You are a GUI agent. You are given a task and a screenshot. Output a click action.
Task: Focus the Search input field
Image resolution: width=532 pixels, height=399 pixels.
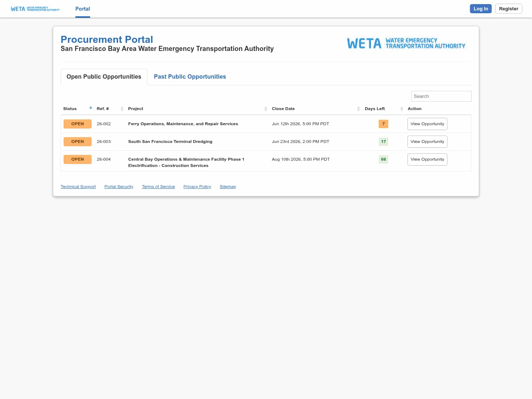coord(441,96)
